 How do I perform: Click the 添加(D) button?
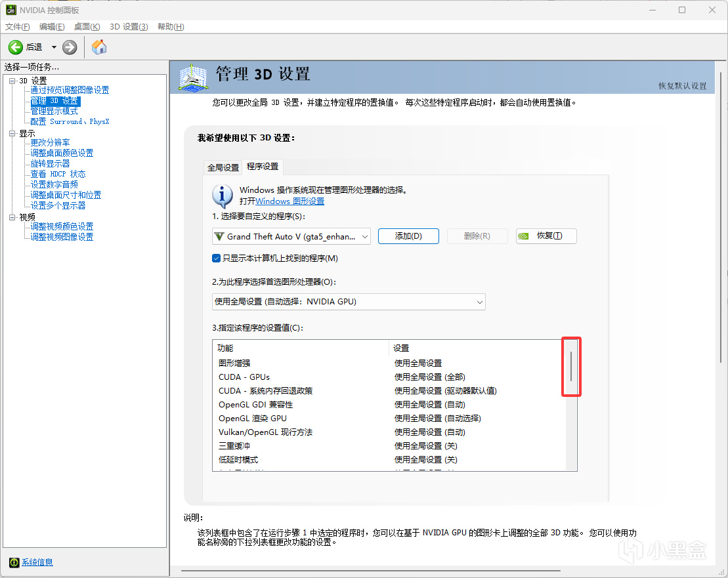coord(408,236)
